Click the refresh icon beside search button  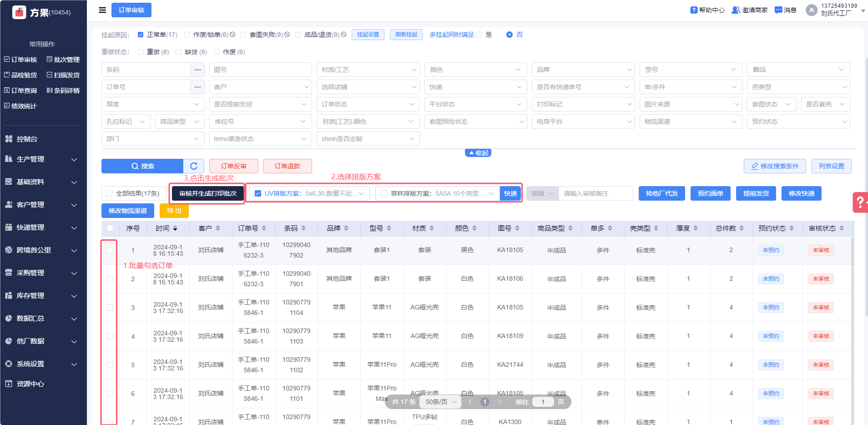[194, 166]
